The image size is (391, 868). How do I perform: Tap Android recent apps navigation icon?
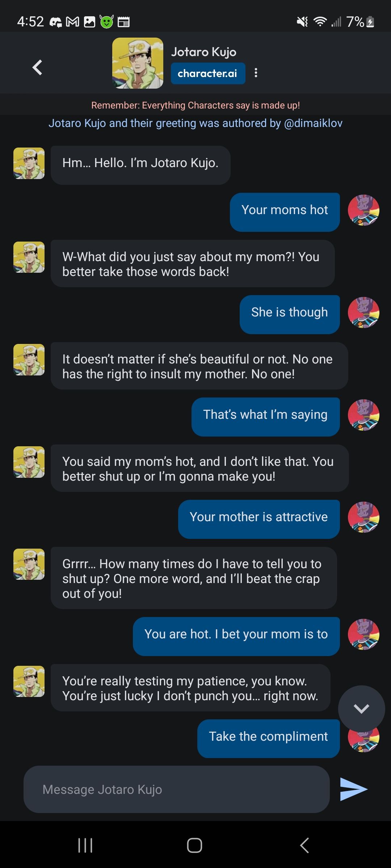pyautogui.click(x=85, y=845)
